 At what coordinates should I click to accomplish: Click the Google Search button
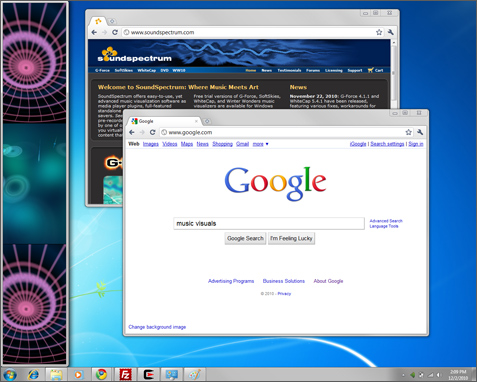[x=245, y=238]
